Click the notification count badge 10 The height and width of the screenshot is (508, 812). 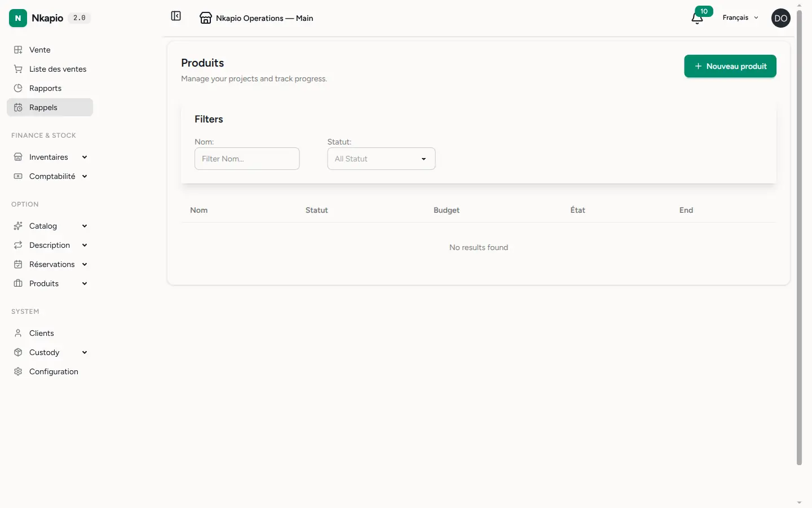point(704,11)
